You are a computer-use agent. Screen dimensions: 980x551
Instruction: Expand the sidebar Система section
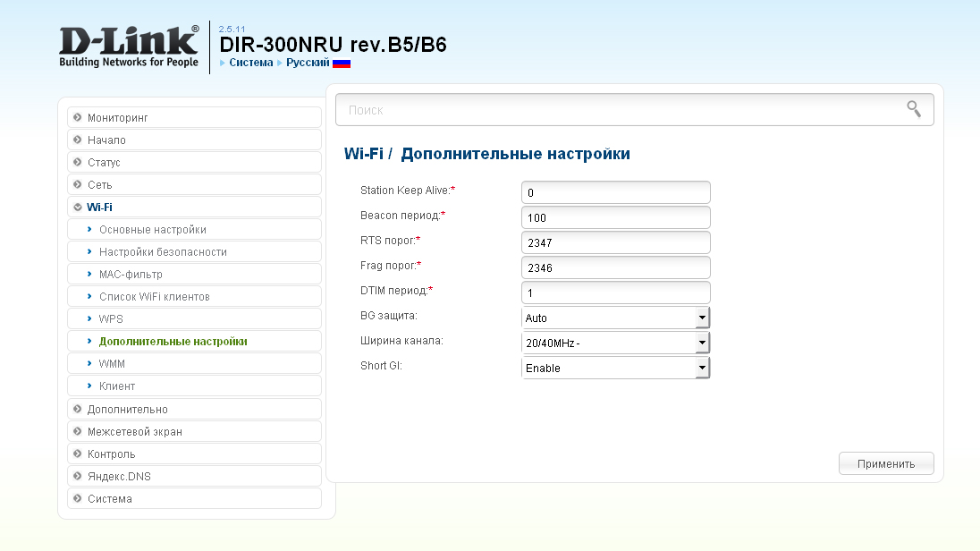tap(194, 498)
